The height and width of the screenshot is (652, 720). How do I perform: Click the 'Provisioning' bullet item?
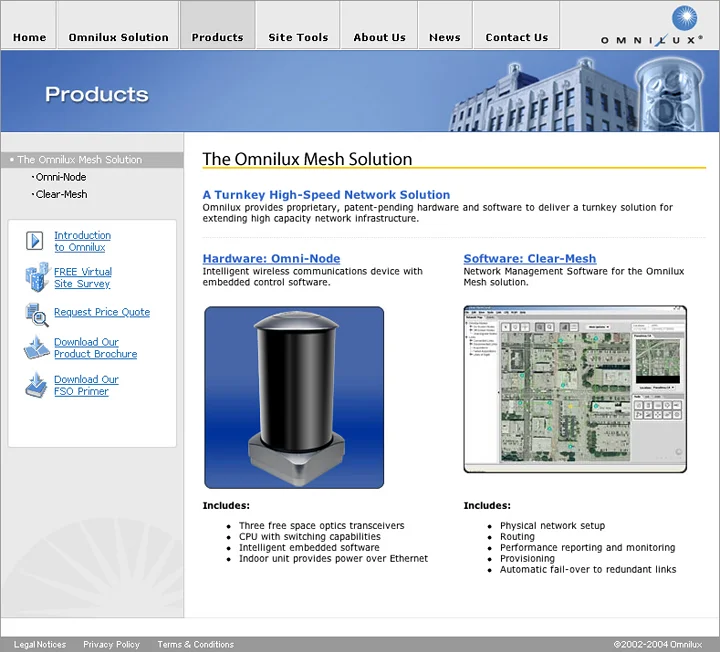[527, 558]
